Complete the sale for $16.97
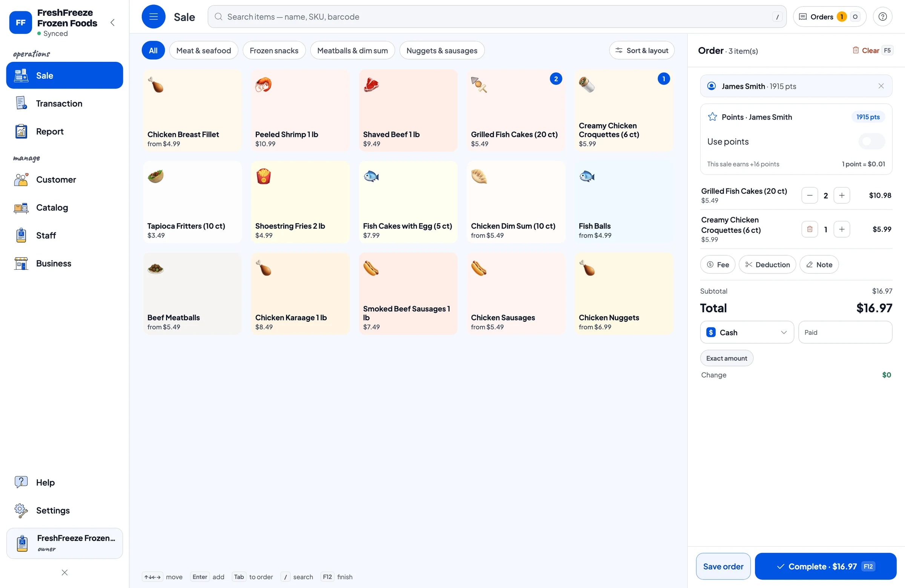This screenshot has width=905, height=588. pyautogui.click(x=825, y=567)
